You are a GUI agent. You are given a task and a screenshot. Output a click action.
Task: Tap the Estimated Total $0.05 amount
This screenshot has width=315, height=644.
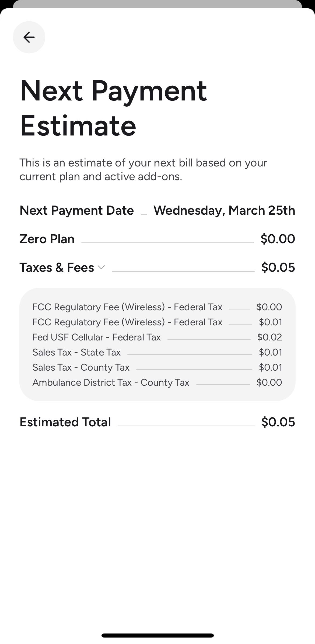click(278, 422)
